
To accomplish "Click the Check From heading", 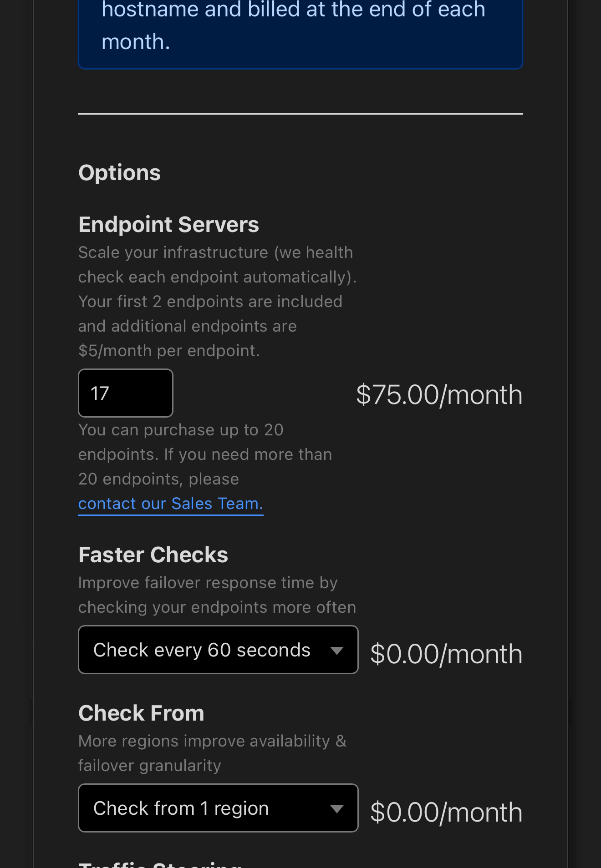I will (141, 713).
